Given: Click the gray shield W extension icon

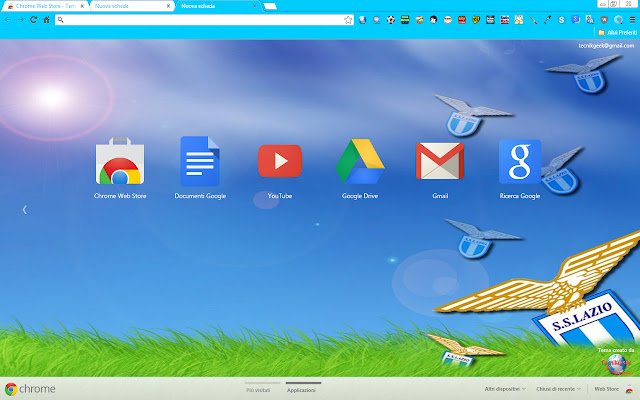Looking at the screenshot, I should coord(604,20).
